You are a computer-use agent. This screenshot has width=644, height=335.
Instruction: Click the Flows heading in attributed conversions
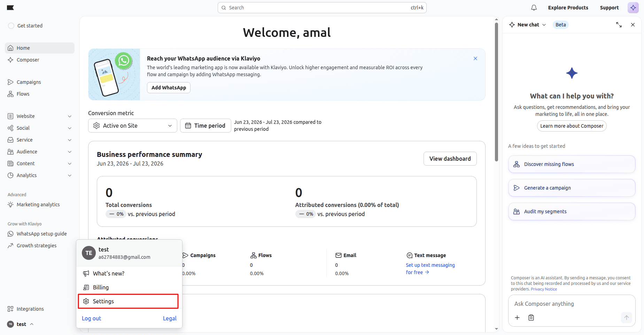point(261,255)
